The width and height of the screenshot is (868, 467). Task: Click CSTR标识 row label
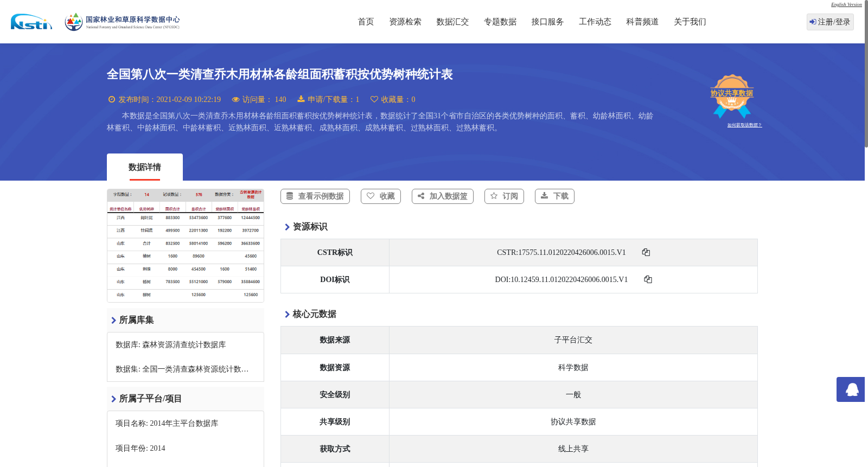(335, 253)
